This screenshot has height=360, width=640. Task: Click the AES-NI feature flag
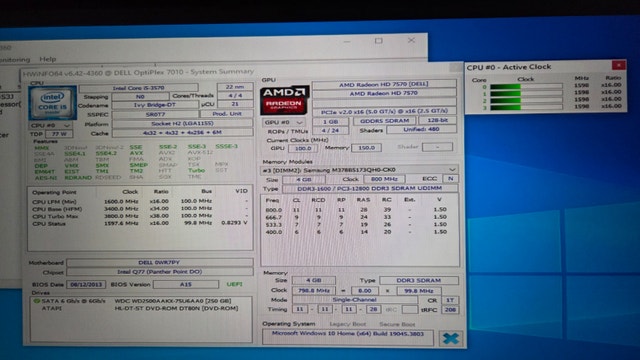45,178
